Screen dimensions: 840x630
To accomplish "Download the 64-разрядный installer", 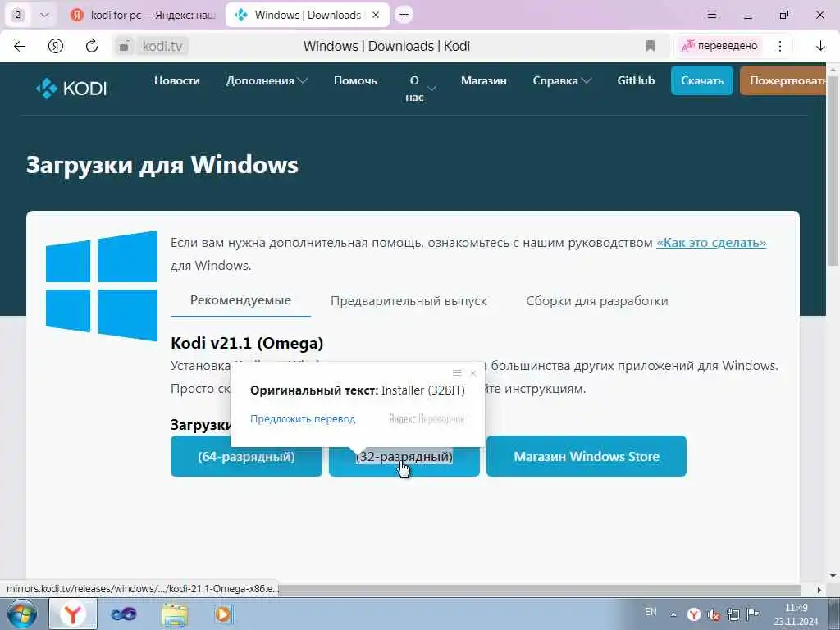I will point(246,456).
